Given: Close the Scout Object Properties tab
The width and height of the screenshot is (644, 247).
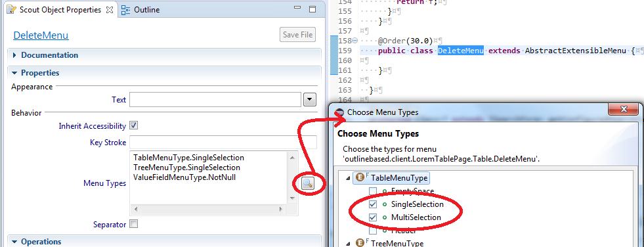Looking at the screenshot, I should tap(109, 10).
